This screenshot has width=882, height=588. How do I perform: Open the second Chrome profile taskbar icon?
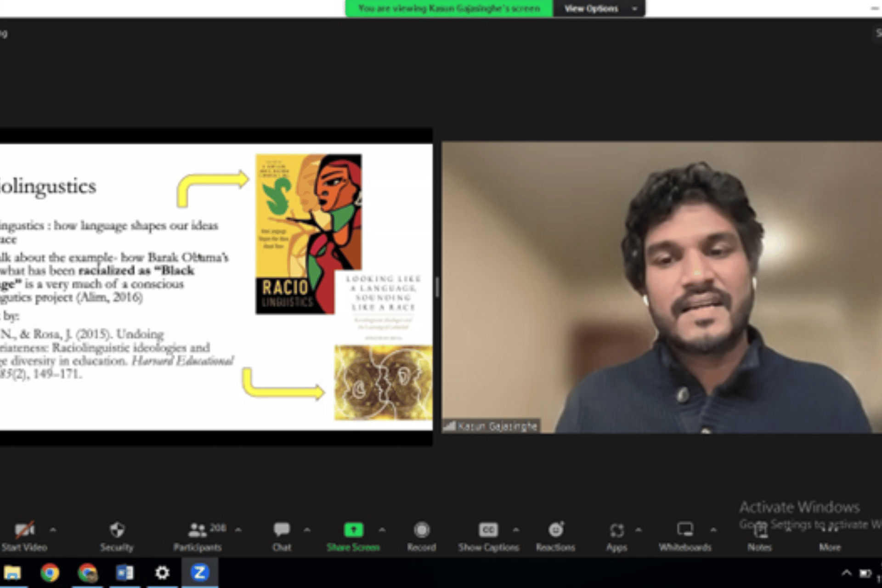87,573
